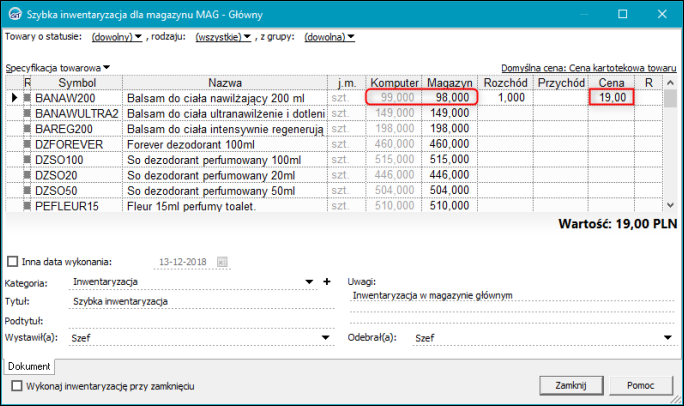Click the Tytuł field containing Szybka inwentaryzacja
684x406 pixels.
(202, 301)
